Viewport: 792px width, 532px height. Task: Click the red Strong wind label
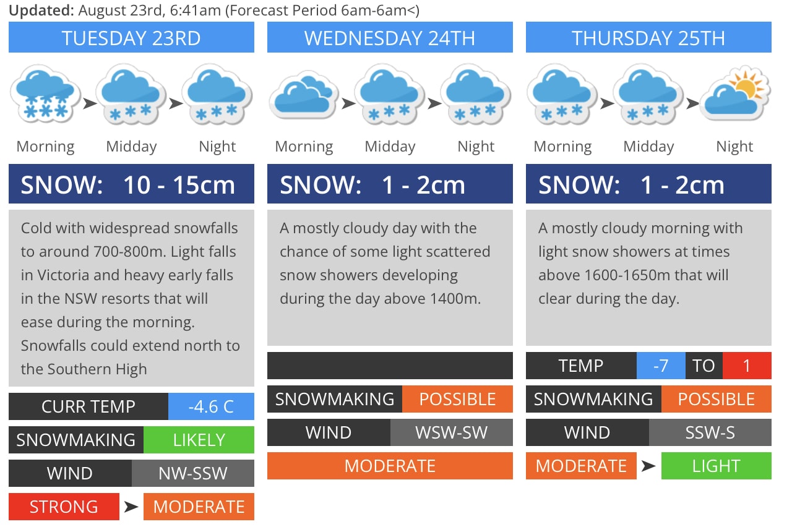tap(64, 507)
